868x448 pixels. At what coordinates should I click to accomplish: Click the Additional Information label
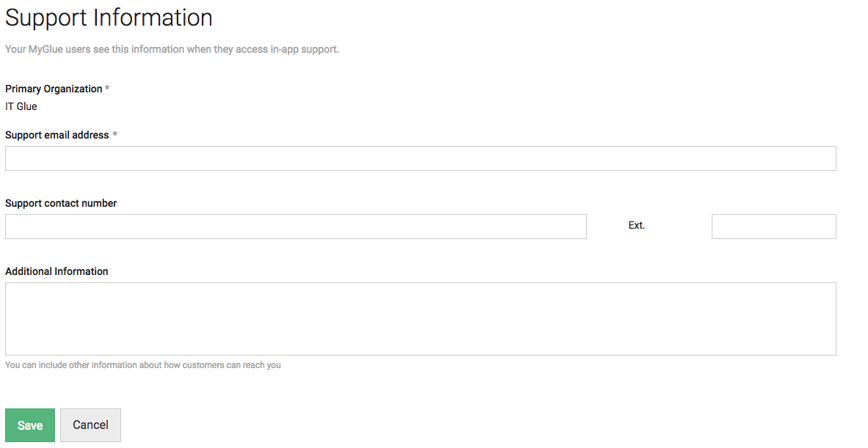[56, 271]
